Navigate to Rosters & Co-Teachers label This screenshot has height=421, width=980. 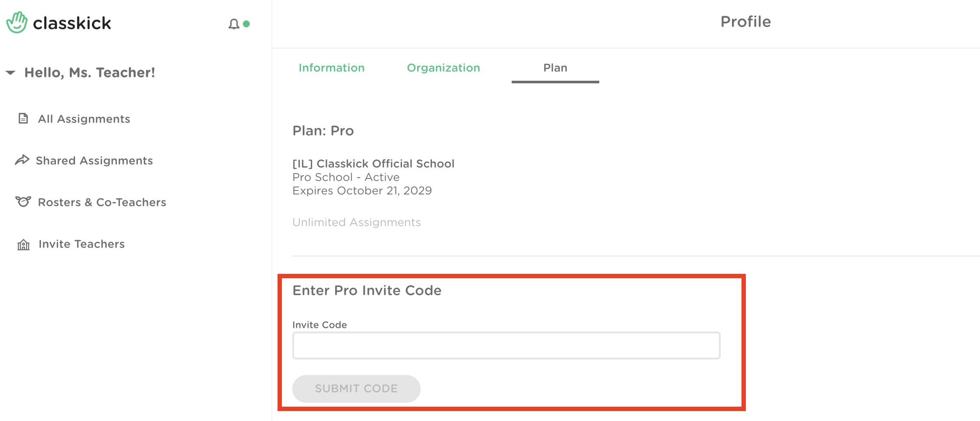pos(102,202)
